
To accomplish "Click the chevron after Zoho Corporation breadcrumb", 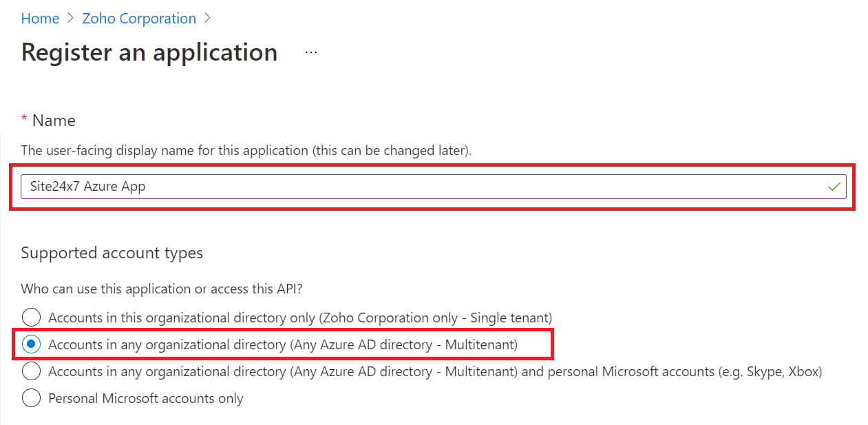I will 207,19.
